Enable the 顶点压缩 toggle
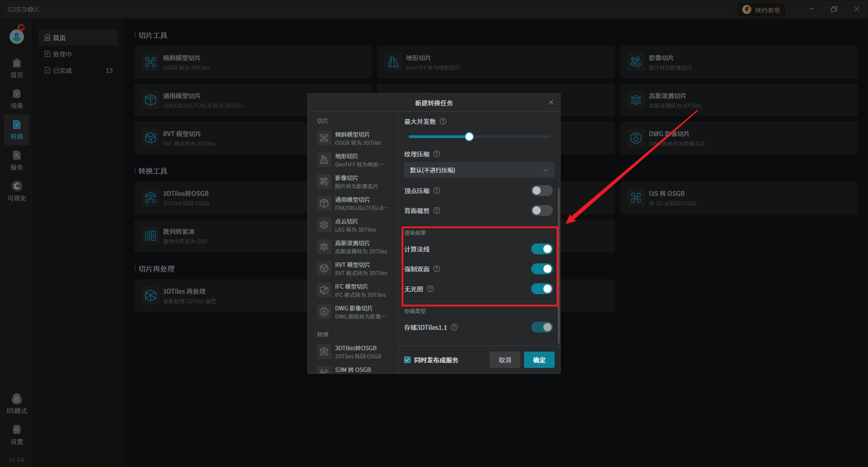This screenshot has width=868, height=467. 542,191
